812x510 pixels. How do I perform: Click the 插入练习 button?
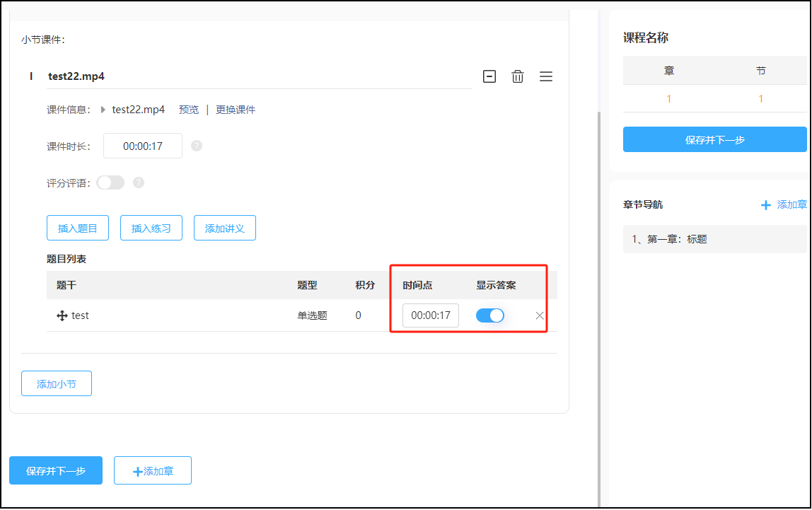pos(151,228)
